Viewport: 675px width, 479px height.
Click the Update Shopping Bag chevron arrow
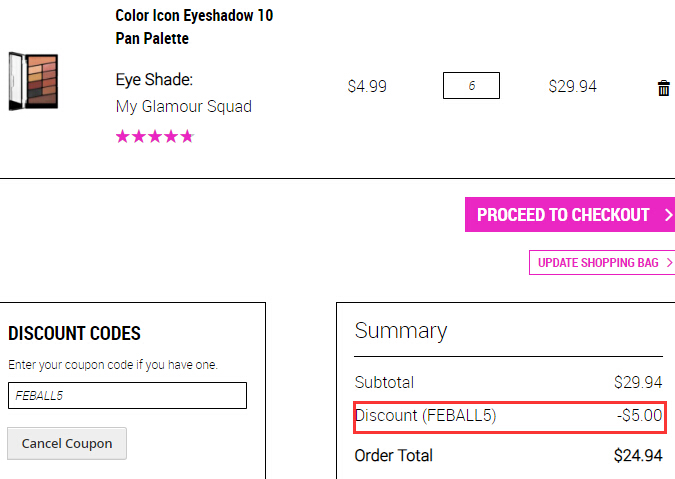click(x=669, y=262)
